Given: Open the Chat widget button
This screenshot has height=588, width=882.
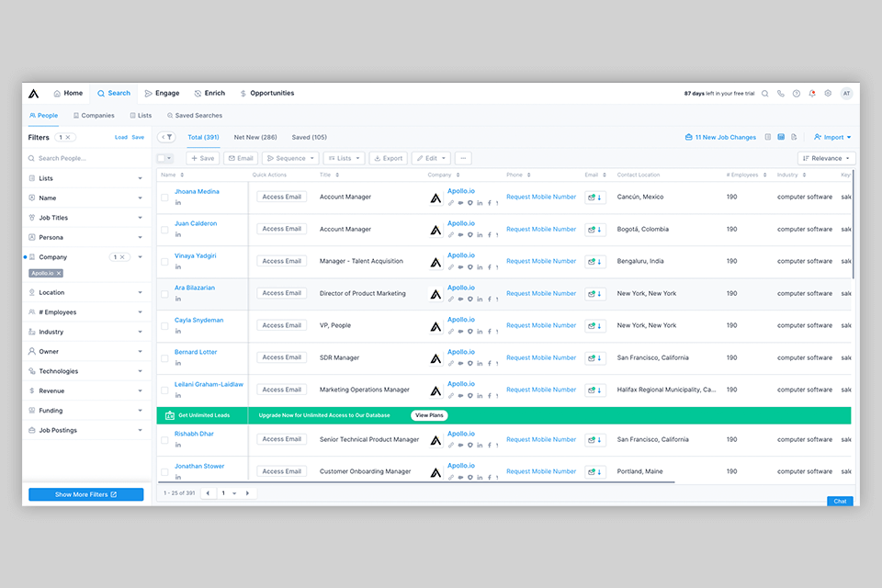Looking at the screenshot, I should pyautogui.click(x=840, y=501).
